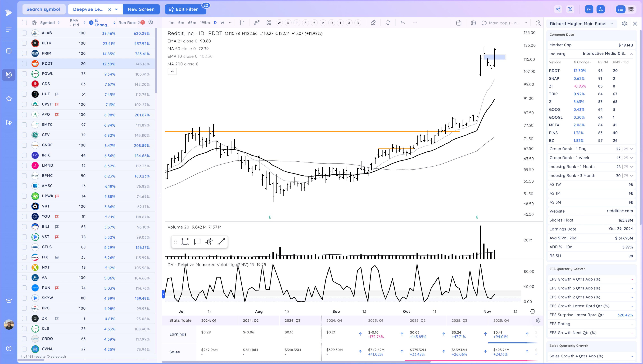Collapse the indicator legend chevron

pyautogui.click(x=172, y=71)
